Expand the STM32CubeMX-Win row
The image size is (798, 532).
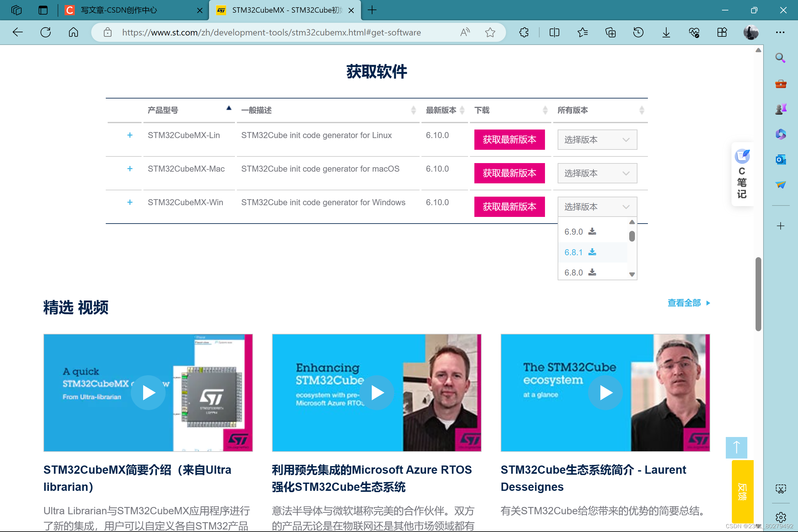pyautogui.click(x=130, y=202)
